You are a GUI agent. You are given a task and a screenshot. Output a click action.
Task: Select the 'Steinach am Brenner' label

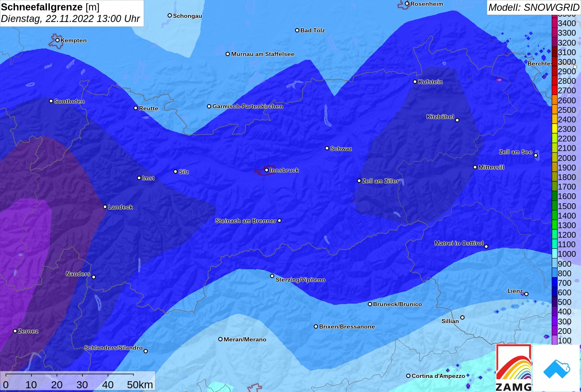[246, 221]
